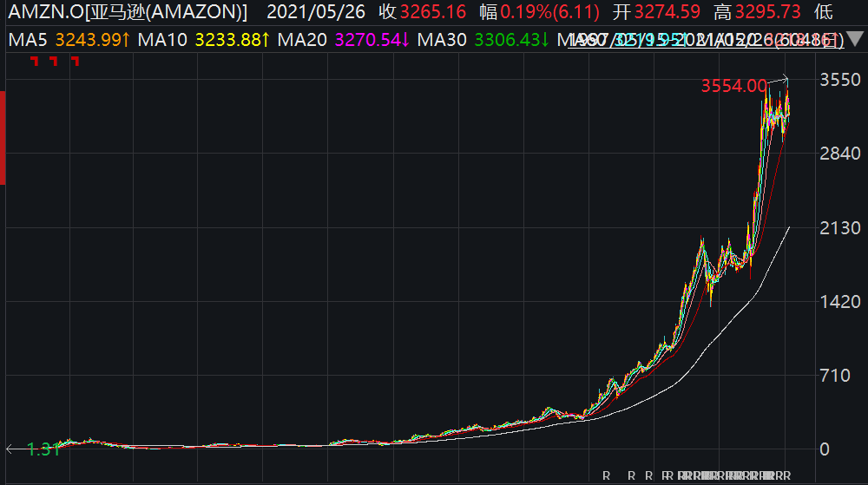Click the MA5 indicator label
Image resolution: width=868 pixels, height=485 pixels.
click(28, 40)
